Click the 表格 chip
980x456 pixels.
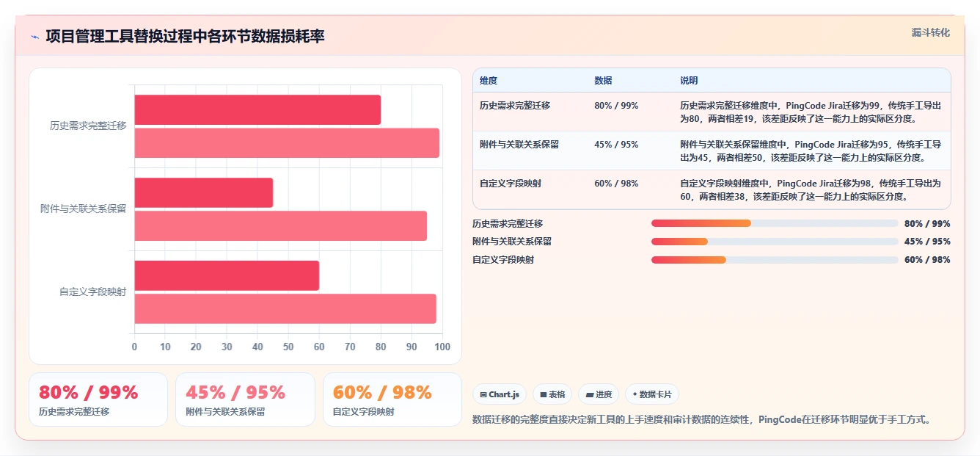(x=552, y=394)
